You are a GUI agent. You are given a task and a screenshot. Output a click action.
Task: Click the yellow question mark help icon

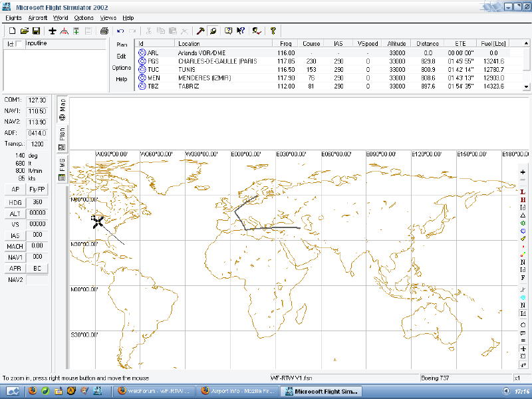tap(273, 31)
